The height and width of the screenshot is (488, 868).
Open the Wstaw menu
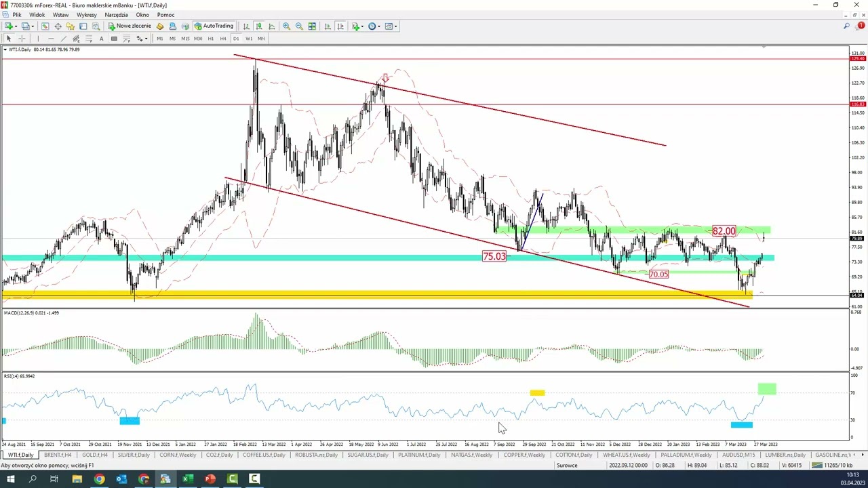click(x=60, y=14)
